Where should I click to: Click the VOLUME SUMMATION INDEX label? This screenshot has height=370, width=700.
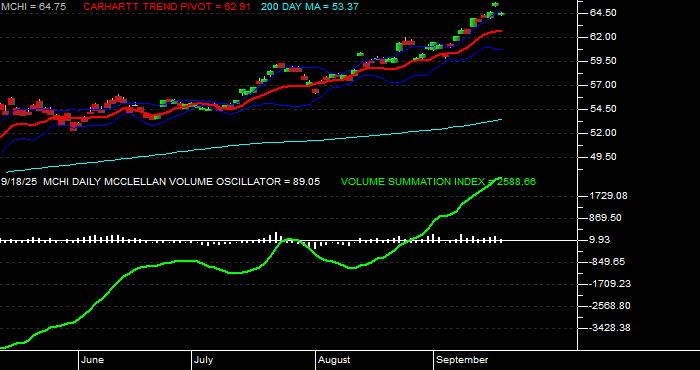click(x=438, y=182)
